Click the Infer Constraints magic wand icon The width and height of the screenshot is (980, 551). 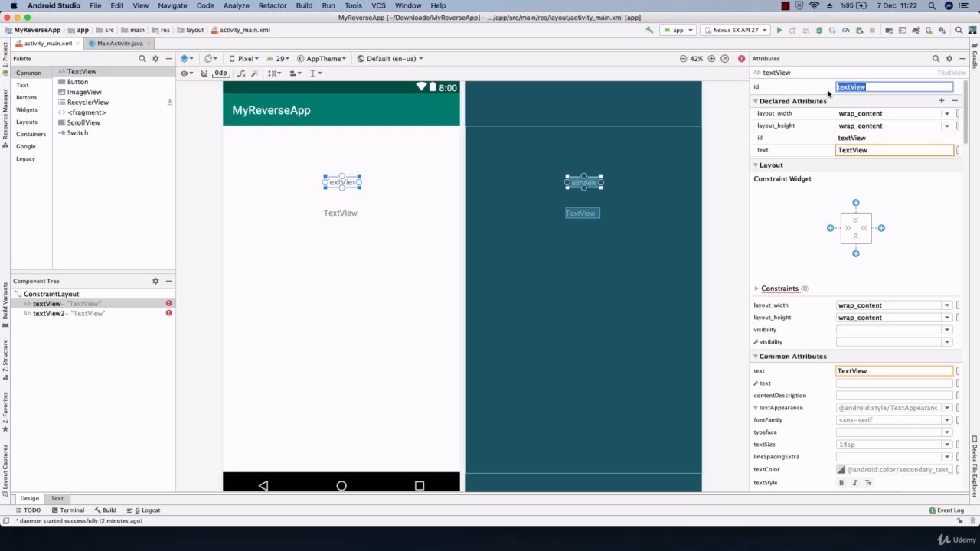255,73
